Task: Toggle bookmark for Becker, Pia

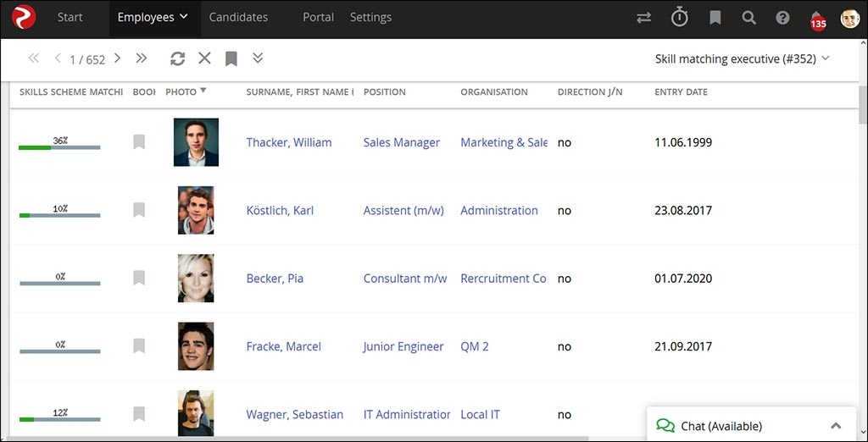Action: [x=139, y=279]
